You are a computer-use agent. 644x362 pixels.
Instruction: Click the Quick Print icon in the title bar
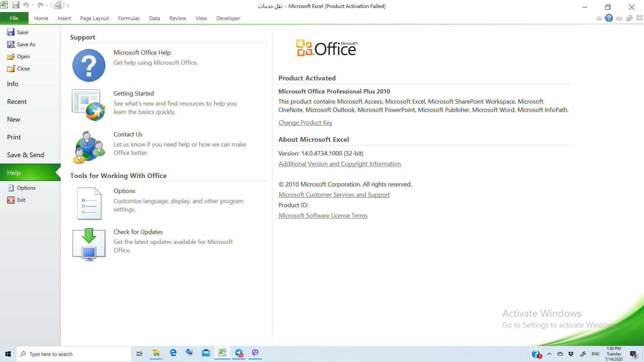click(x=58, y=5)
